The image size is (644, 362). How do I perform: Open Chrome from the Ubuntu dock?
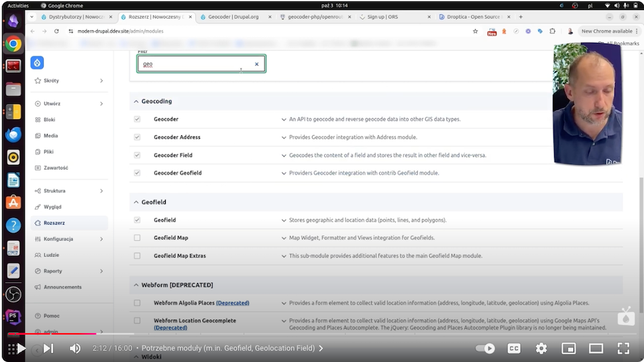tap(13, 44)
